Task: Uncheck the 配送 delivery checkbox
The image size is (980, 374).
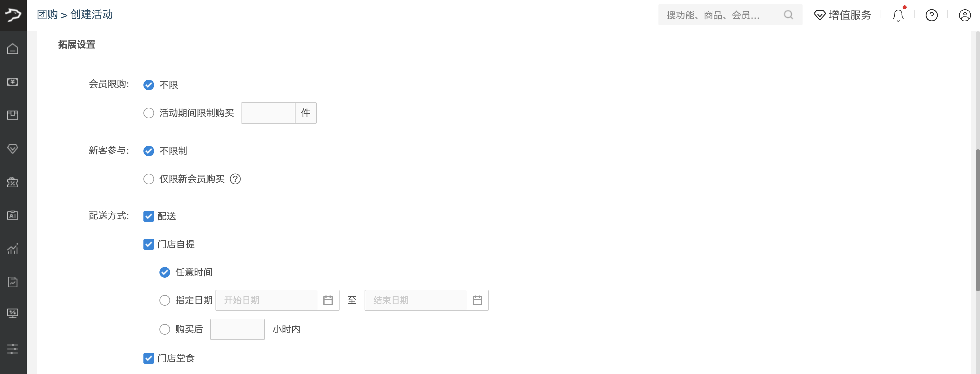Action: 149,216
